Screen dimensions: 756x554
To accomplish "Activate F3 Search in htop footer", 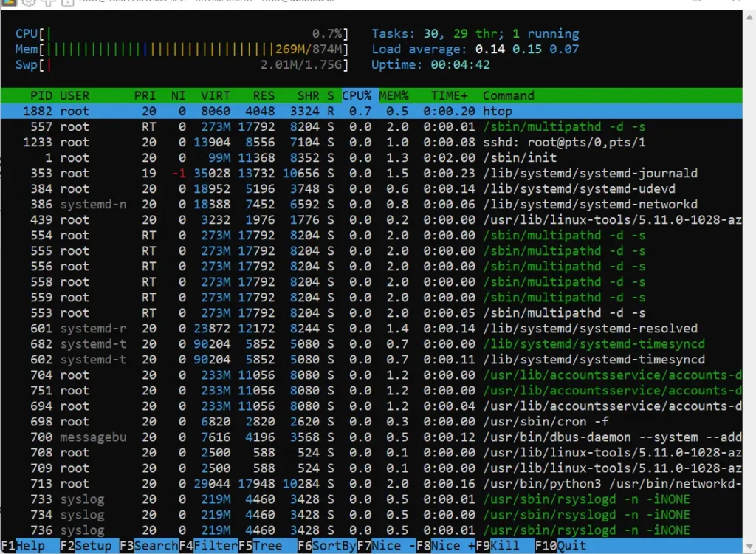I will [148, 546].
